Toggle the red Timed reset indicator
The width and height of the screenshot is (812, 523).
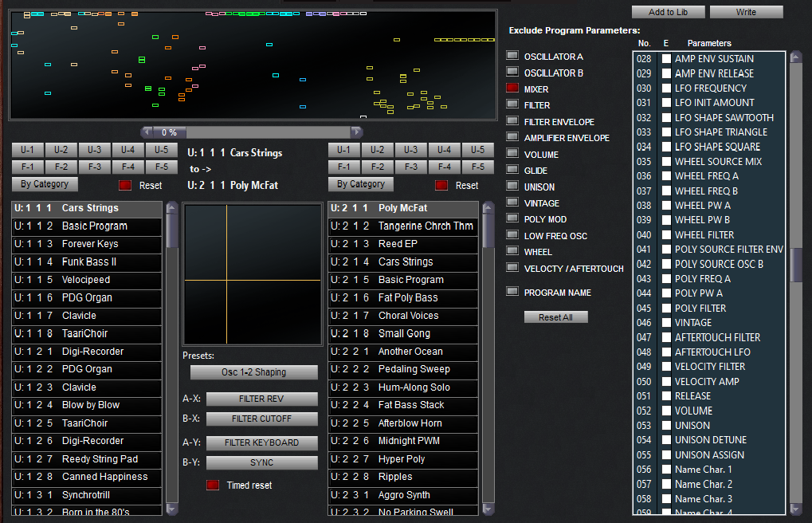[213, 485]
